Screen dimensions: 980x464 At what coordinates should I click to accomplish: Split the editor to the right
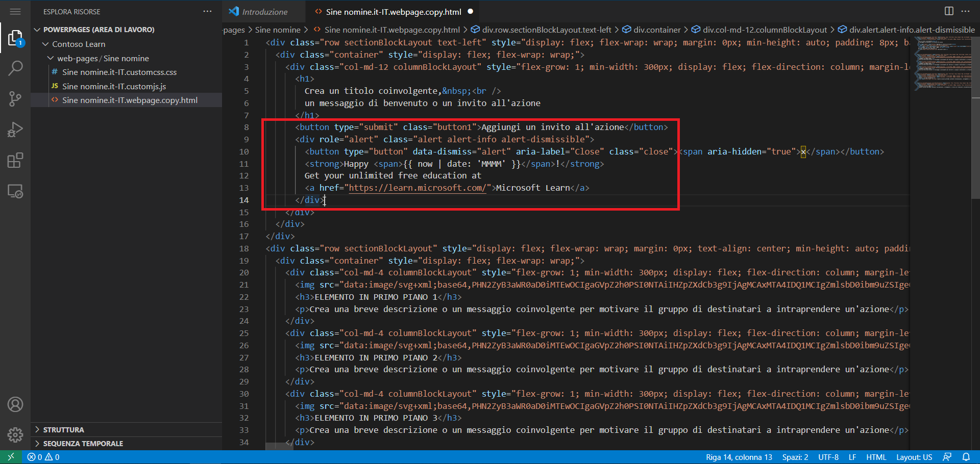(949, 11)
